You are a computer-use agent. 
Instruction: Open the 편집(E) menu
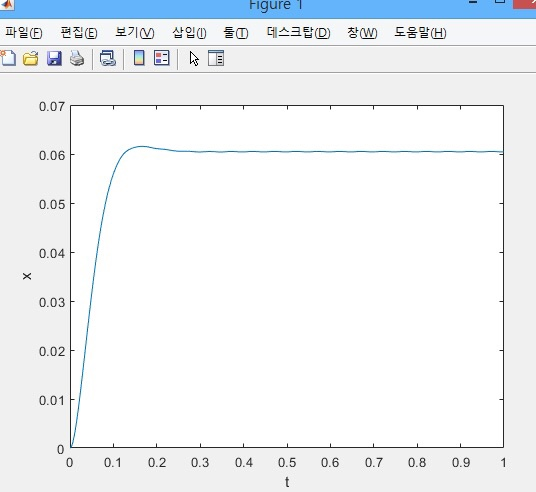click(x=79, y=33)
